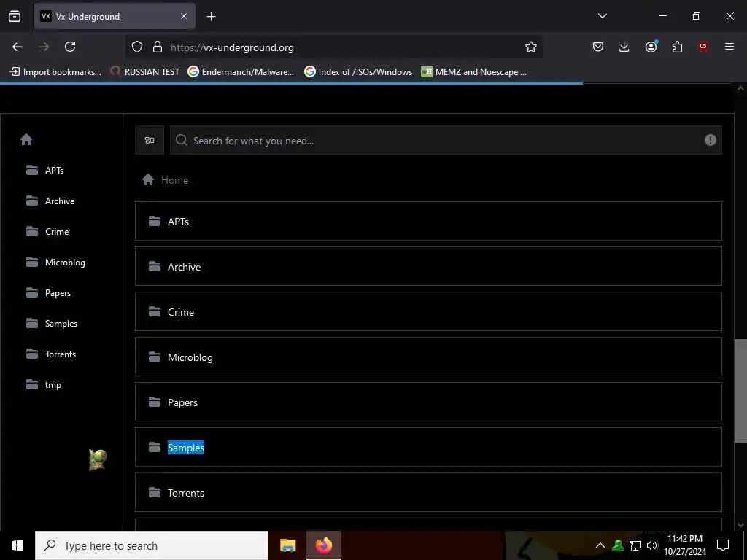
Task: Open the highlighted Samples folder row
Action: tap(428, 447)
